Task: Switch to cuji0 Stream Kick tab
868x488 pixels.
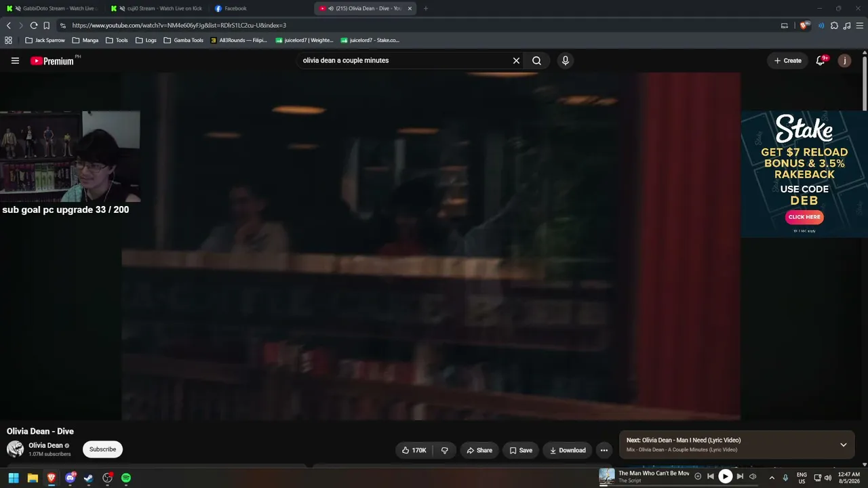Action: point(157,8)
